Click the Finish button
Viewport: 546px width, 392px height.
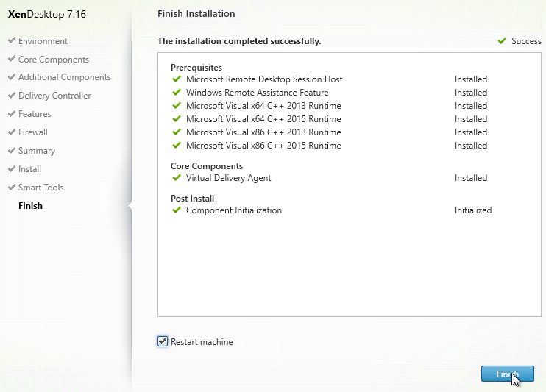[507, 374]
